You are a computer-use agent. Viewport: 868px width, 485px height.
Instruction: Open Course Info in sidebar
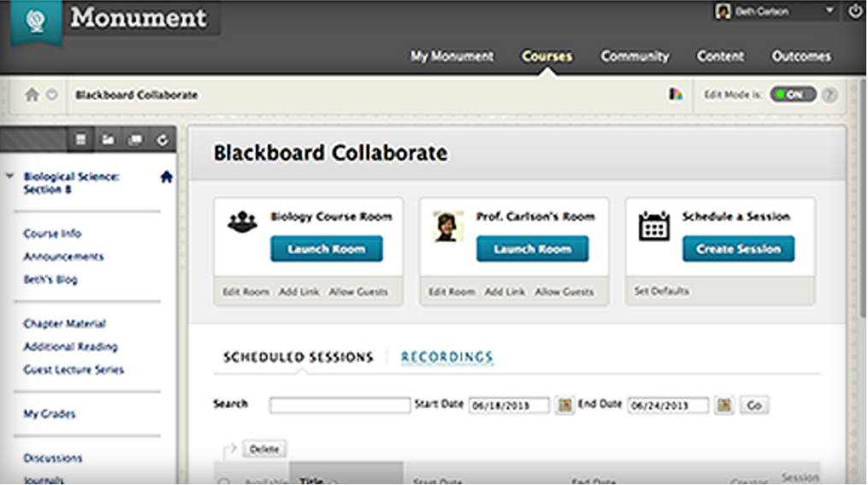coord(52,234)
